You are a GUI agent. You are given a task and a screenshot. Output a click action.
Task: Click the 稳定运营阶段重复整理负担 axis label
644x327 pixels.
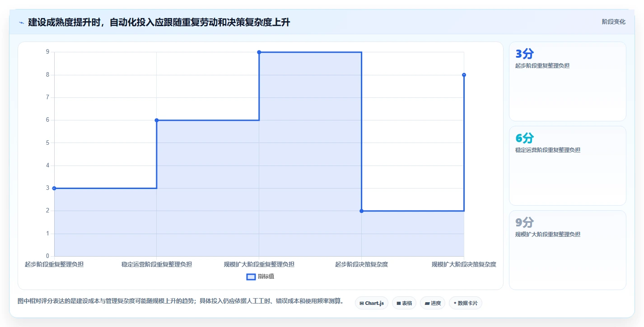[157, 264]
